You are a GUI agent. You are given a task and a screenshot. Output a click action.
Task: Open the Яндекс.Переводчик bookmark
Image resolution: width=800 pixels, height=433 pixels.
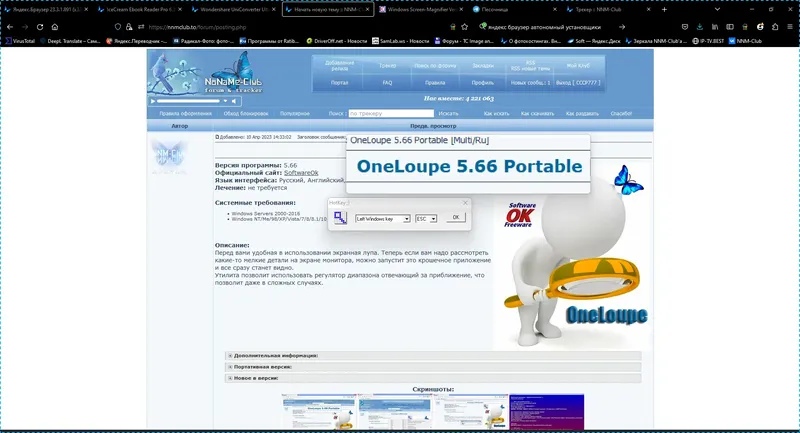coord(136,41)
